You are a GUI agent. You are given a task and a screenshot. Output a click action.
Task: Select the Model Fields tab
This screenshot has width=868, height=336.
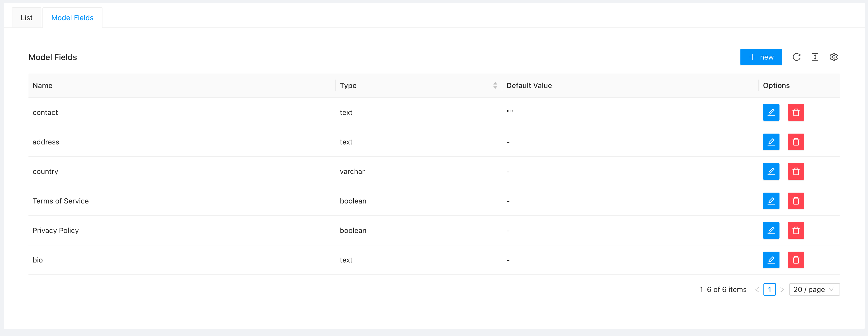point(72,18)
